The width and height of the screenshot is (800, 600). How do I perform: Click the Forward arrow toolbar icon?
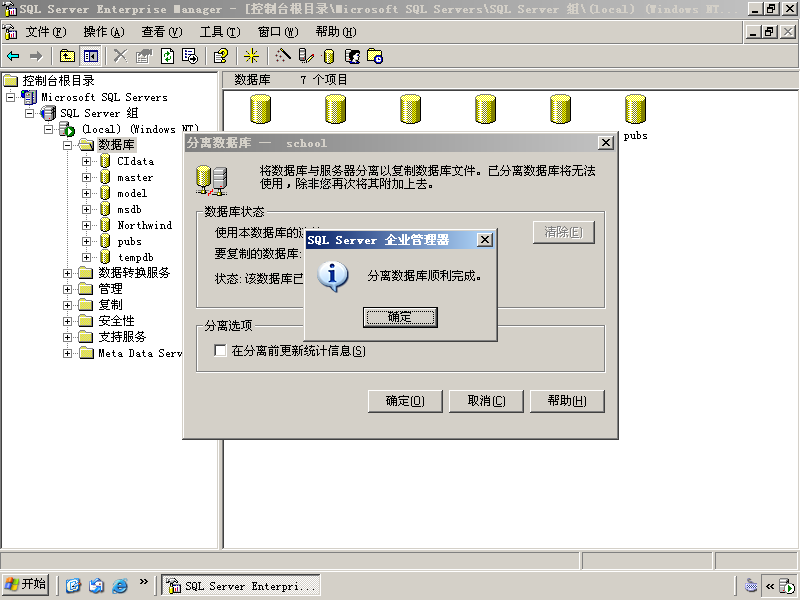coord(36,56)
